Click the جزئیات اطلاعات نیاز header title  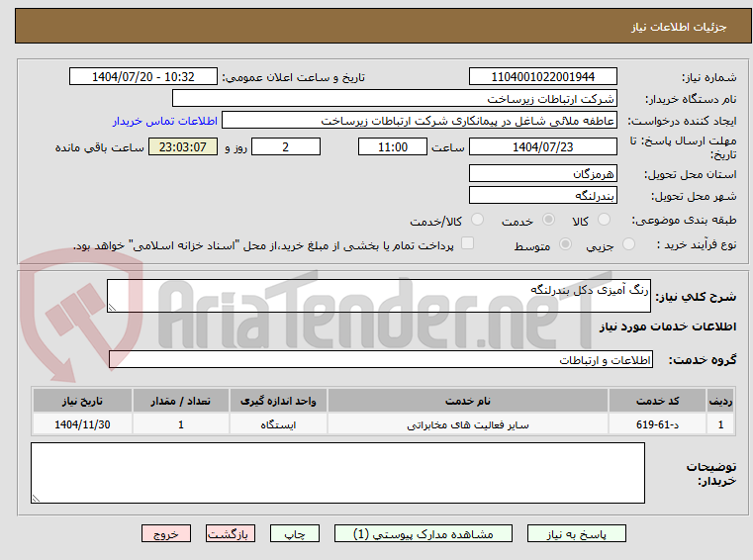(x=679, y=27)
